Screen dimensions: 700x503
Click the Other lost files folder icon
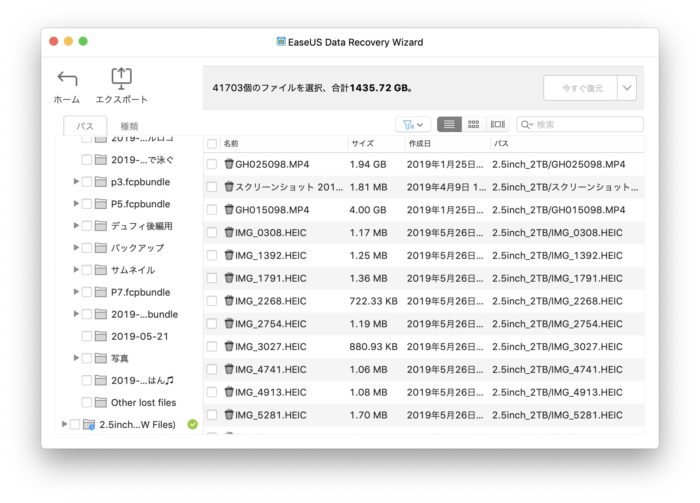(101, 402)
